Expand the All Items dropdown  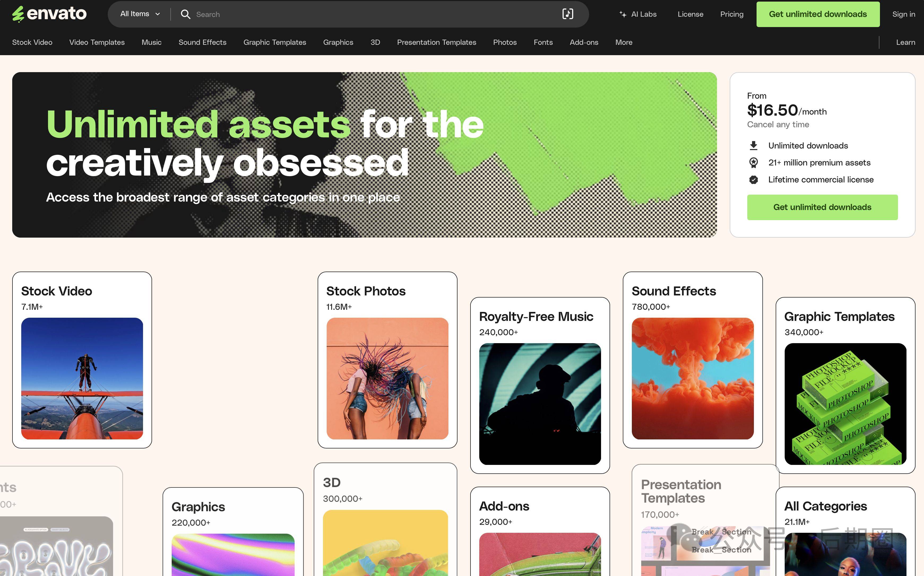pos(140,14)
